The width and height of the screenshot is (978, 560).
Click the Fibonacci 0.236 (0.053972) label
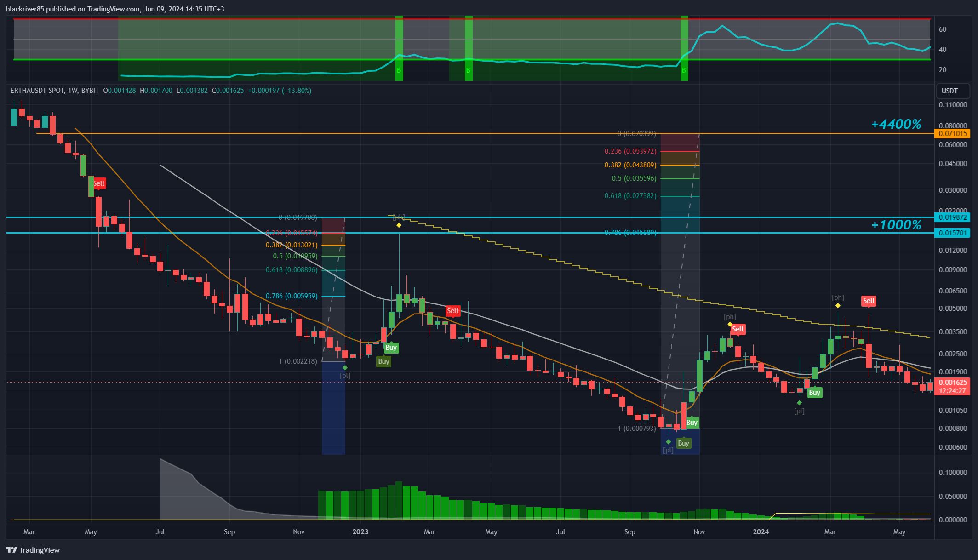(x=630, y=151)
